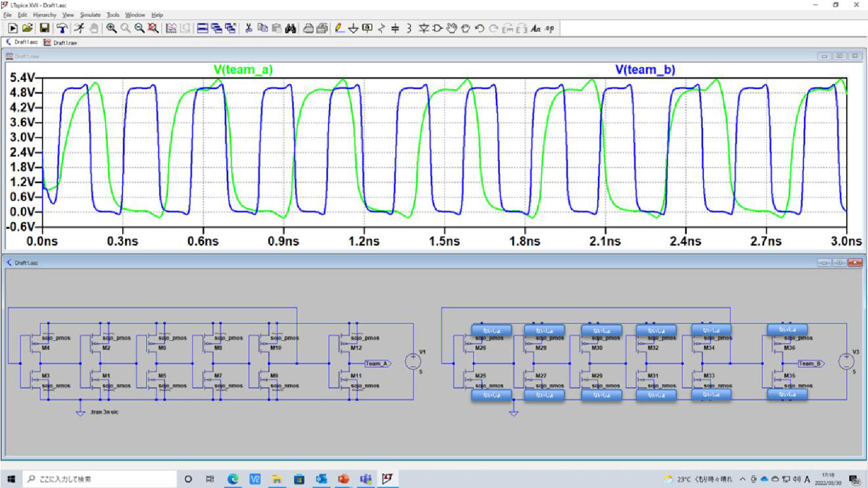Expand the system tray hidden icons chevron

coord(742,479)
